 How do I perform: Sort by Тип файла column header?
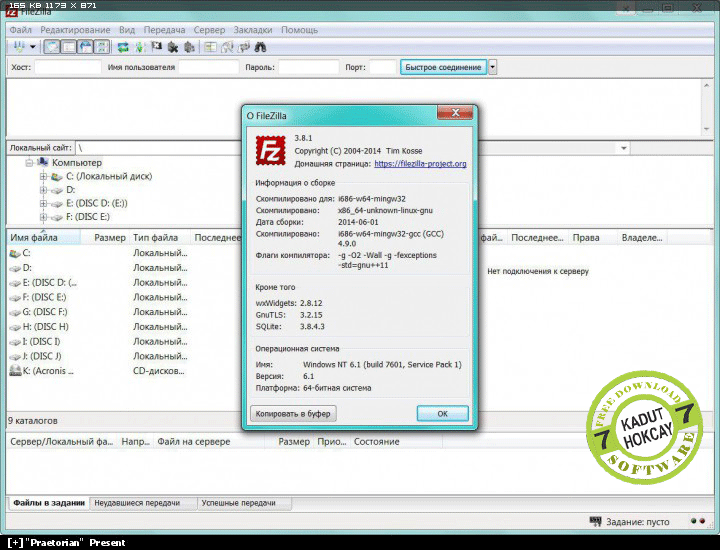coord(160,237)
